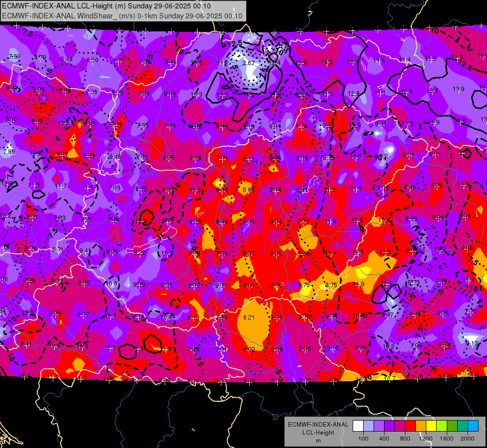Viewport: 487px width, 448px height.
Task: Click the legend tick label 400
Action: pyautogui.click(x=384, y=439)
